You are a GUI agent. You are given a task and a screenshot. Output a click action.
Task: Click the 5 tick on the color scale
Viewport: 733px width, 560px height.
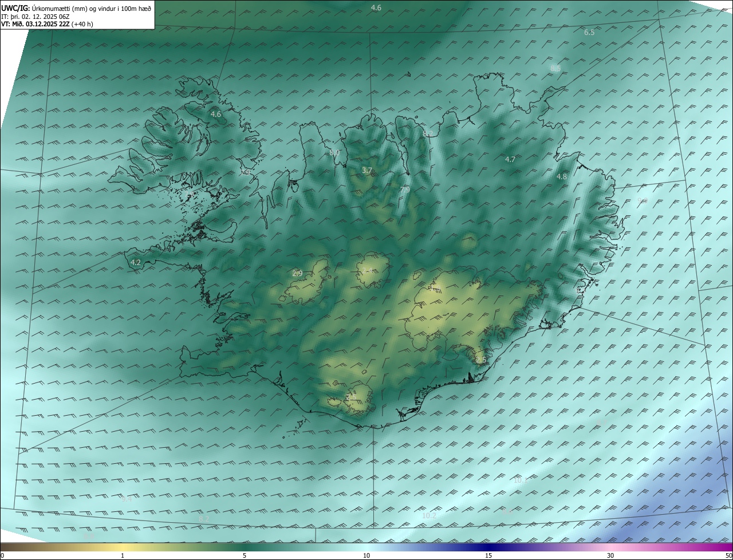point(245,556)
